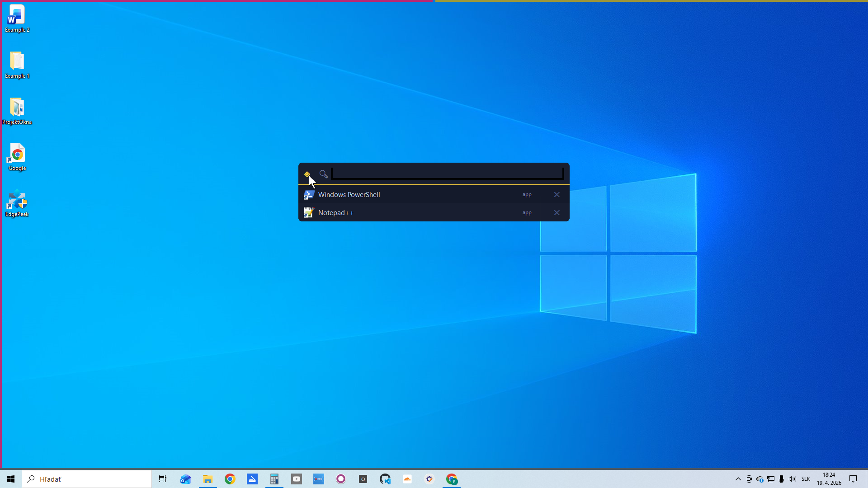
Task: Open Outlook from the taskbar
Action: [x=185, y=479]
